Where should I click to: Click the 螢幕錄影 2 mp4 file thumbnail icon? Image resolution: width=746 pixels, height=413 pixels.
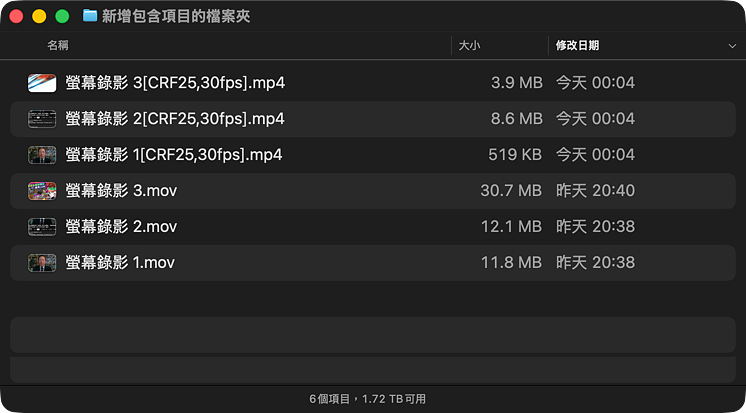pos(42,119)
